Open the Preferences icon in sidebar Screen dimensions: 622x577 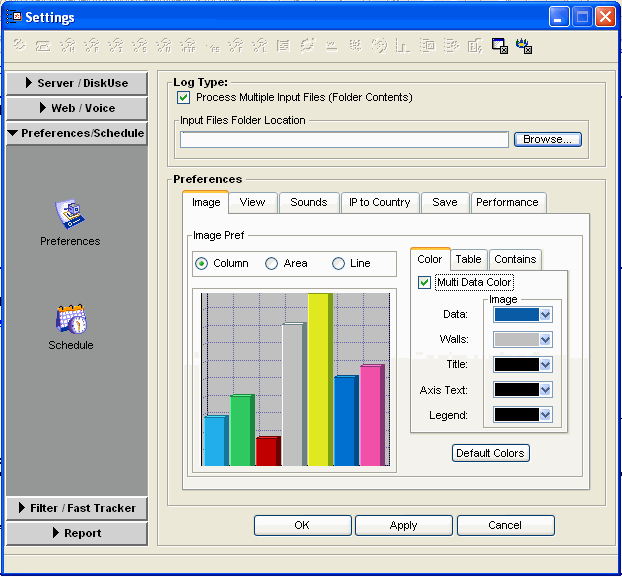(x=70, y=214)
